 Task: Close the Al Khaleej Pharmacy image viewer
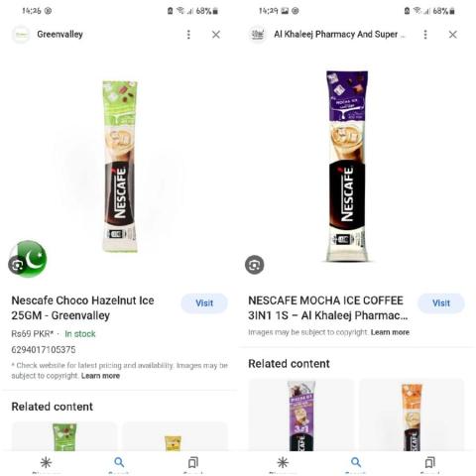[452, 35]
